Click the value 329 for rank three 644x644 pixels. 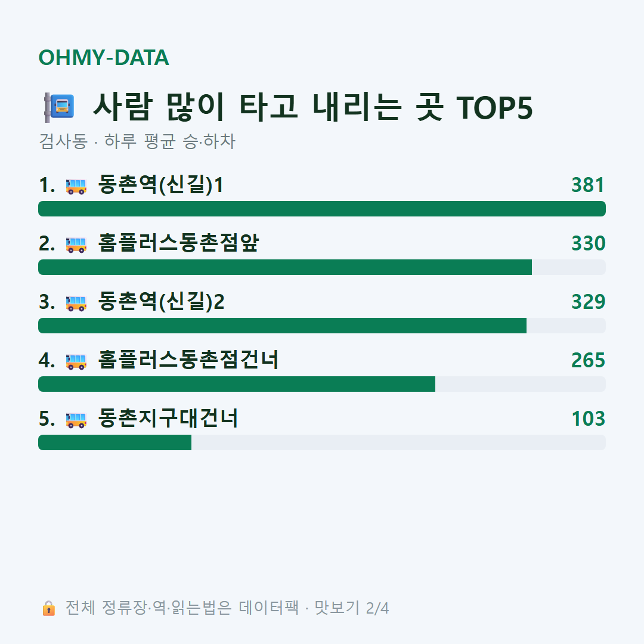click(588, 302)
